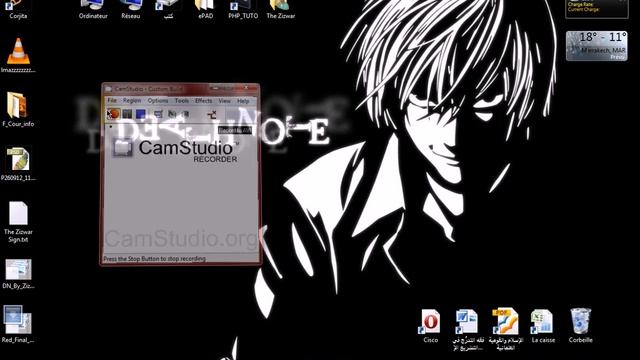
Task: Click the Video Annotations icon in CamStudio toolbar
Action: click(185, 114)
